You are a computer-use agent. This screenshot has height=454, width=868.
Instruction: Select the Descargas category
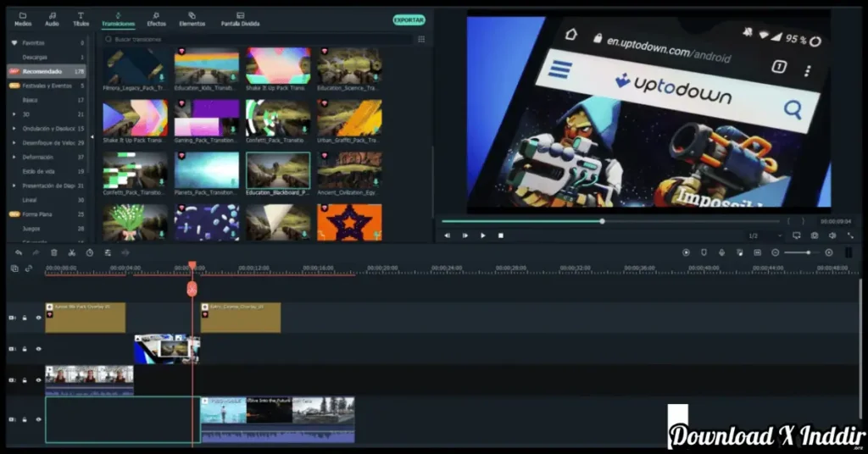47,57
